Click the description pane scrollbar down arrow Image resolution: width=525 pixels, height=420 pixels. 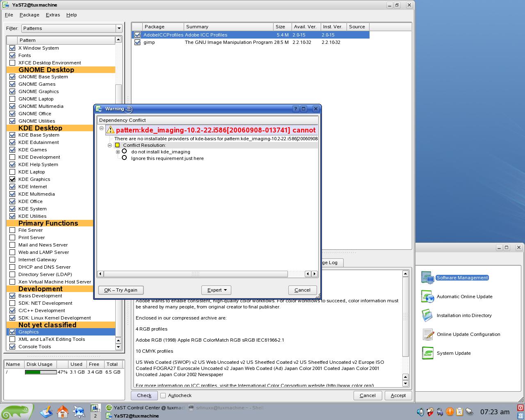[406, 383]
